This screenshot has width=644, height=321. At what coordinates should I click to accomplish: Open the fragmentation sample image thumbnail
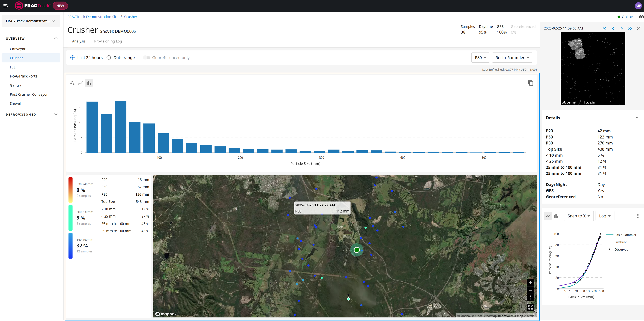click(593, 68)
